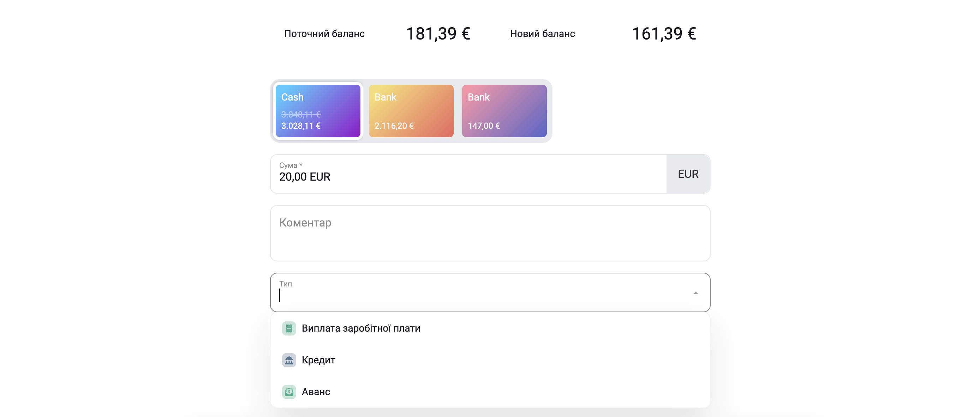Select the pink Bank card with 147,00 €

(504, 111)
